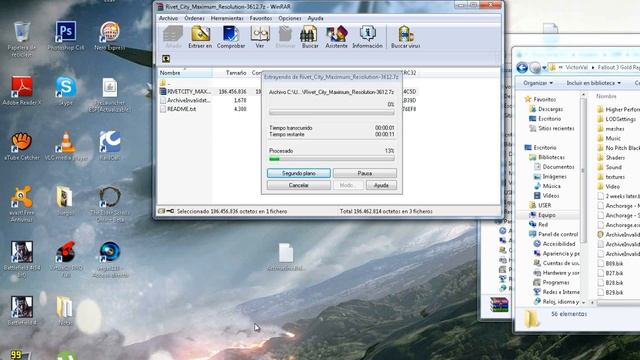Open aTube Catcher desktop icon
This screenshot has height=360, width=640.
coord(22,146)
